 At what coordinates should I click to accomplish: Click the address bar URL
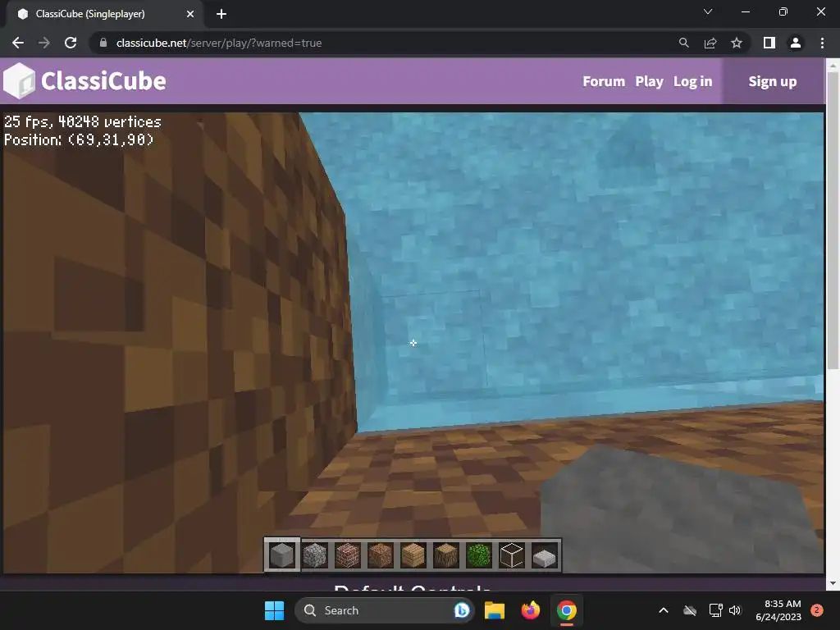(218, 43)
